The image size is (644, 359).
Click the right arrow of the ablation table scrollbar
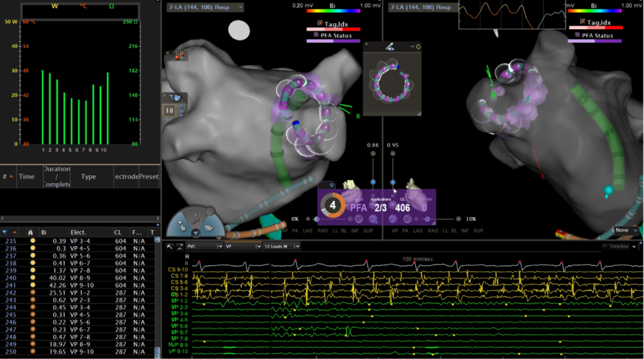click(157, 218)
